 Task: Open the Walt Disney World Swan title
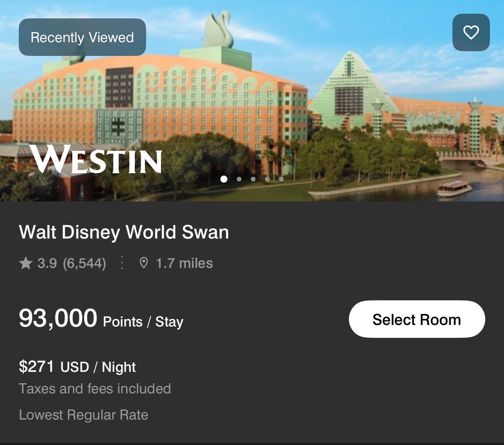point(124,232)
